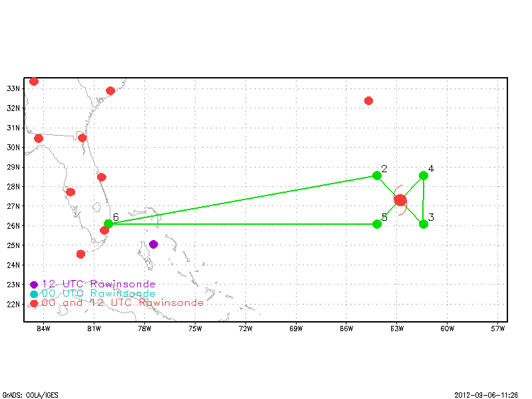Click red station dot just below waypoint 6
Screen dimensions: 532x399
104,230
